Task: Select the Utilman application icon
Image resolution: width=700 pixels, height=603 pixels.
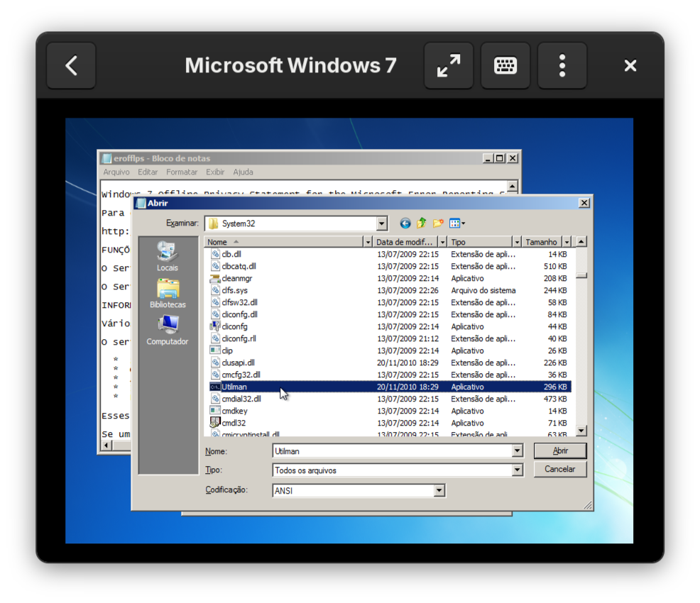Action: 215,387
